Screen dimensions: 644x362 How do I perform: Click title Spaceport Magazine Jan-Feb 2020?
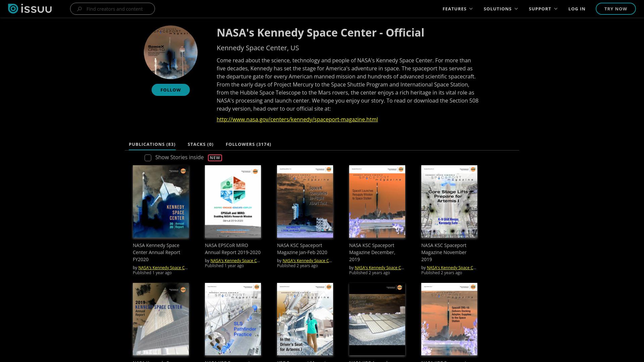tap(302, 249)
